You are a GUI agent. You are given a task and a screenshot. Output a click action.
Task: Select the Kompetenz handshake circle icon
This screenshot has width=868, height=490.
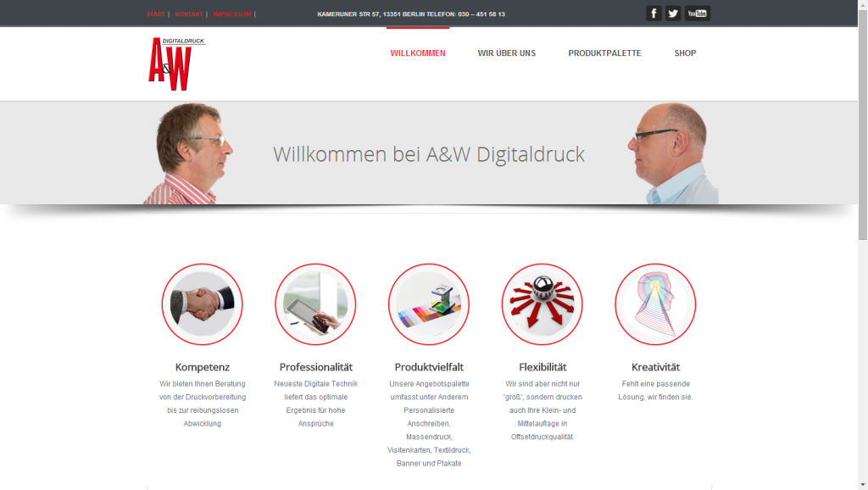[x=202, y=304]
